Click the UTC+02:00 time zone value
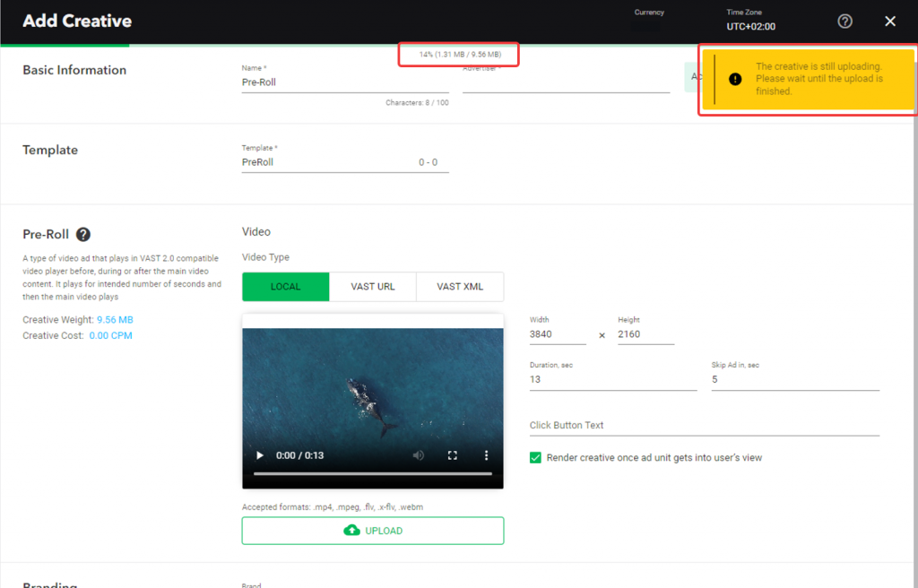The height and width of the screenshot is (588, 918). (x=751, y=26)
